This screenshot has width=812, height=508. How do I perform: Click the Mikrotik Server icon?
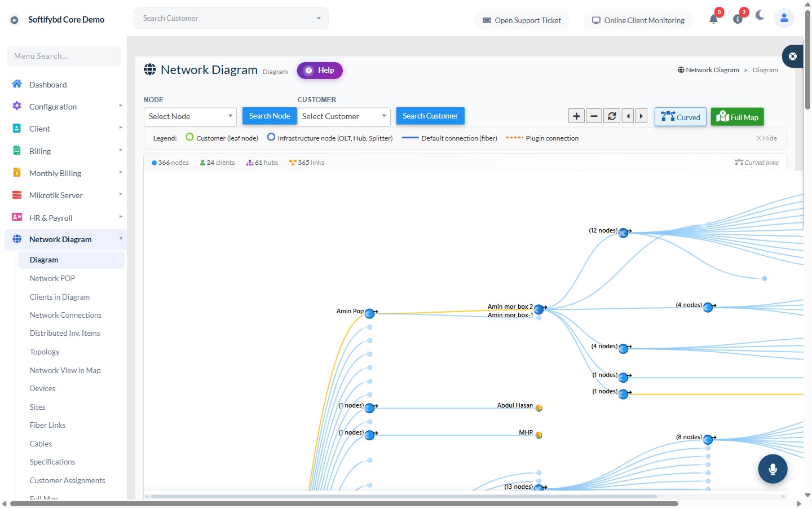point(17,195)
